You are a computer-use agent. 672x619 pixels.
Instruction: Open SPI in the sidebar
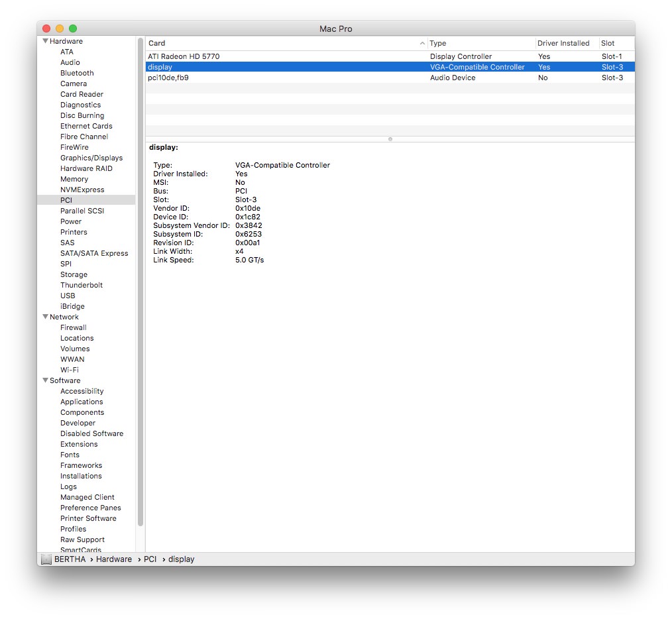click(66, 264)
